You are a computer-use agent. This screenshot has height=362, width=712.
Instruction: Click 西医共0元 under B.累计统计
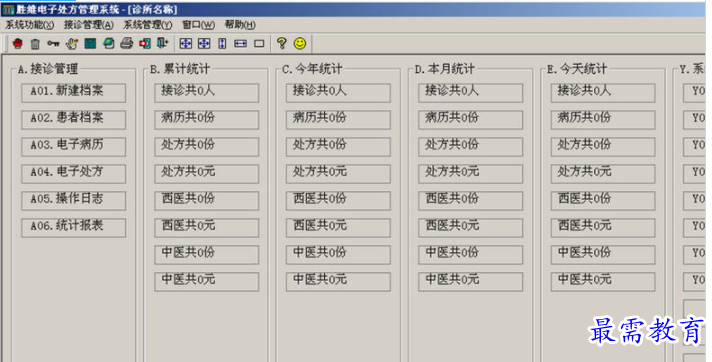pyautogui.click(x=207, y=228)
